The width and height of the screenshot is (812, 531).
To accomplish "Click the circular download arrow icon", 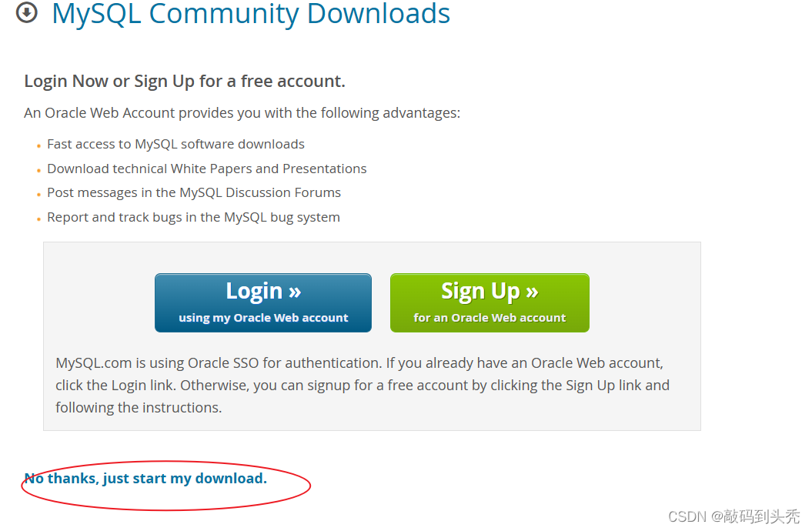I will pos(26,13).
